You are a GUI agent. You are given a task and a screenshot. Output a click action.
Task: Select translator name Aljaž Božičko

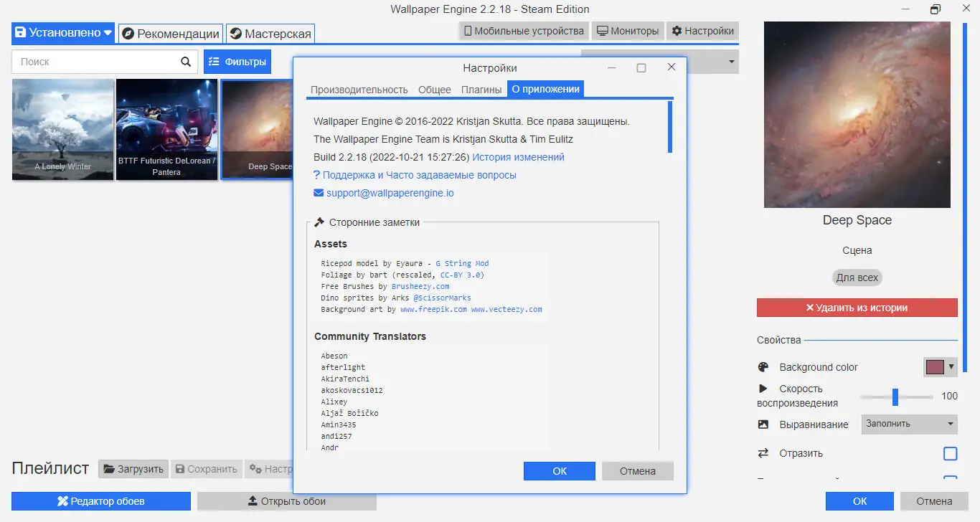tap(349, 413)
